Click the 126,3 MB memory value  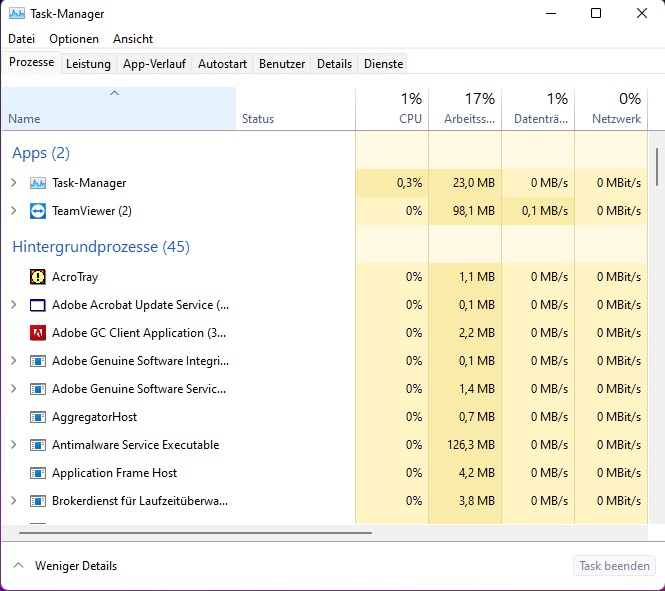[x=471, y=445]
